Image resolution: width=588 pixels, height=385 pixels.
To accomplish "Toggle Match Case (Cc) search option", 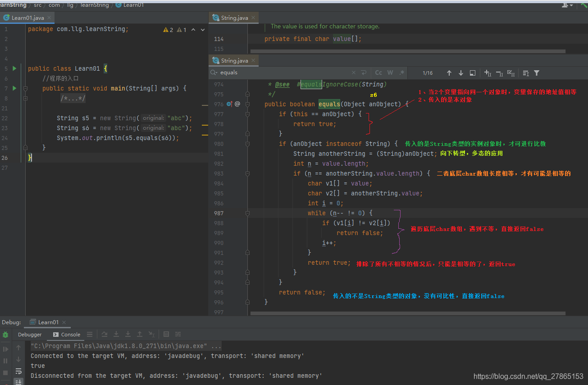I will [x=378, y=73].
